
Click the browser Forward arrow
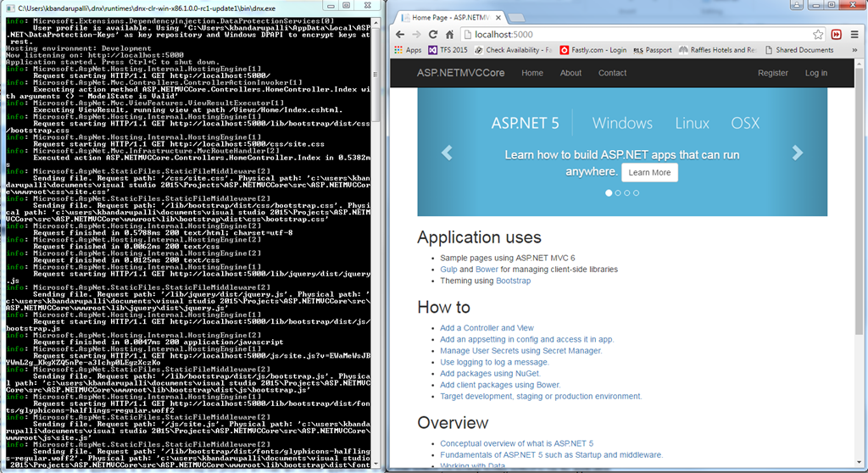(x=416, y=35)
